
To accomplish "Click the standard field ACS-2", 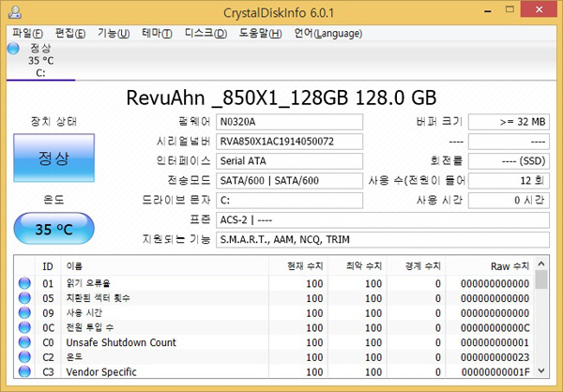I will (383, 220).
